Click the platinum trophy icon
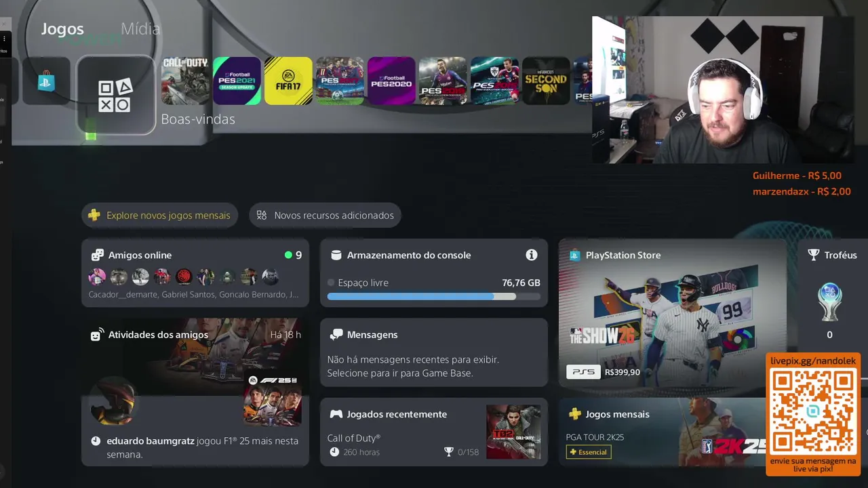Image resolution: width=868 pixels, height=488 pixels. point(829,302)
